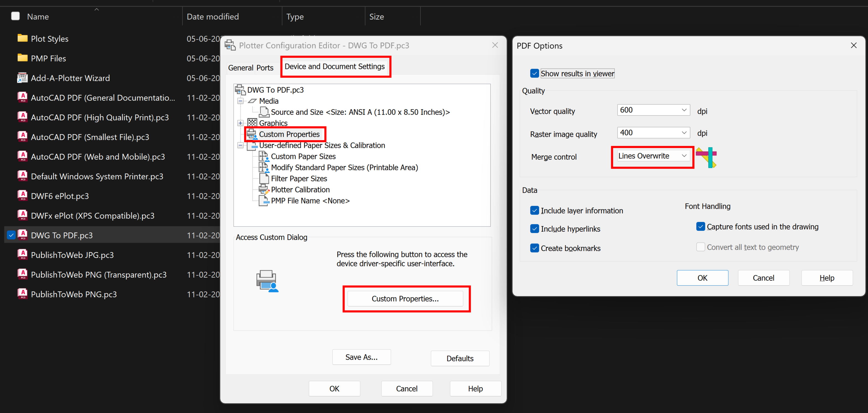This screenshot has width=868, height=413.
Task: Expand the Graphics tree node
Action: pos(240,123)
